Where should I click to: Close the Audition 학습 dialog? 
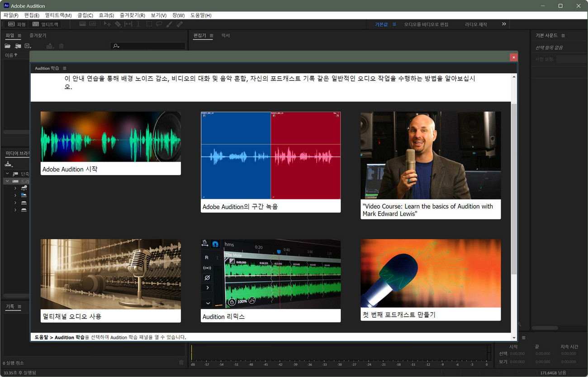point(513,57)
